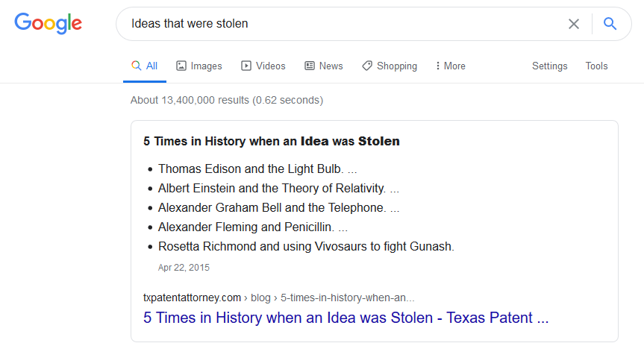The width and height of the screenshot is (644, 343).
Task: Click the Rosetta Richmond list item
Action: 306,246
